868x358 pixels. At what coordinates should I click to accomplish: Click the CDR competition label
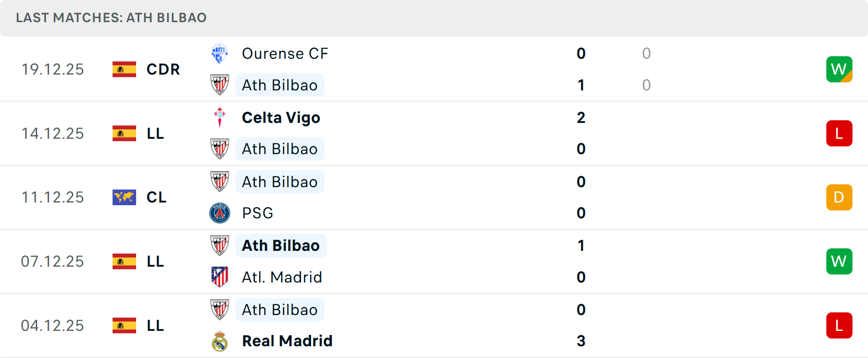163,69
